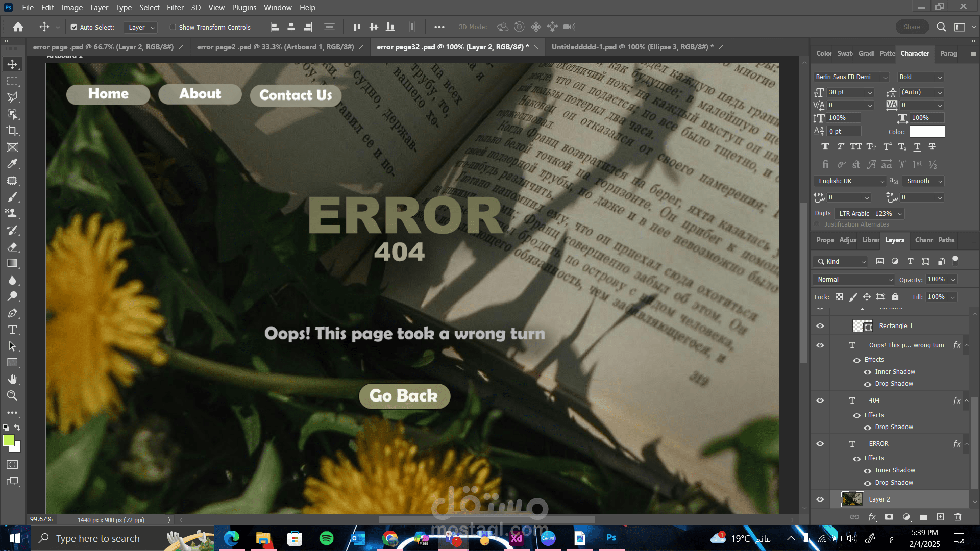This screenshot has width=980, height=551.
Task: Click the three-dots more options button
Action: [x=439, y=27]
